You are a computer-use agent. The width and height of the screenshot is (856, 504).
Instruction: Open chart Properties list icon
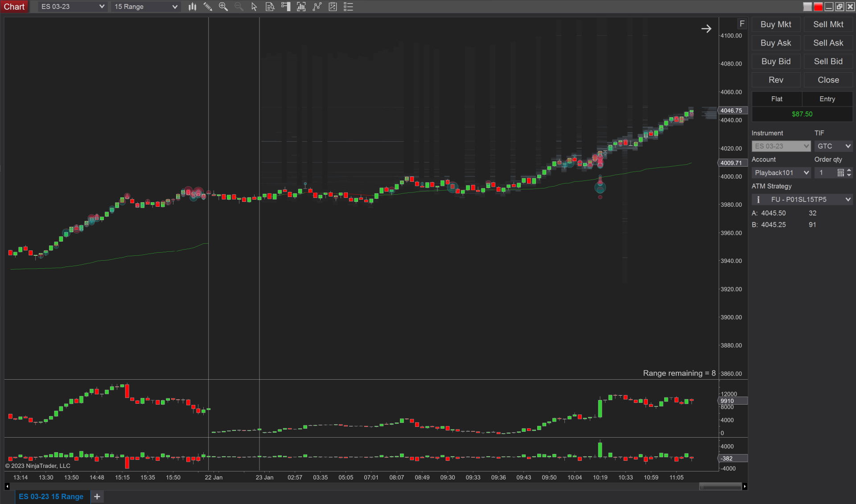(349, 7)
